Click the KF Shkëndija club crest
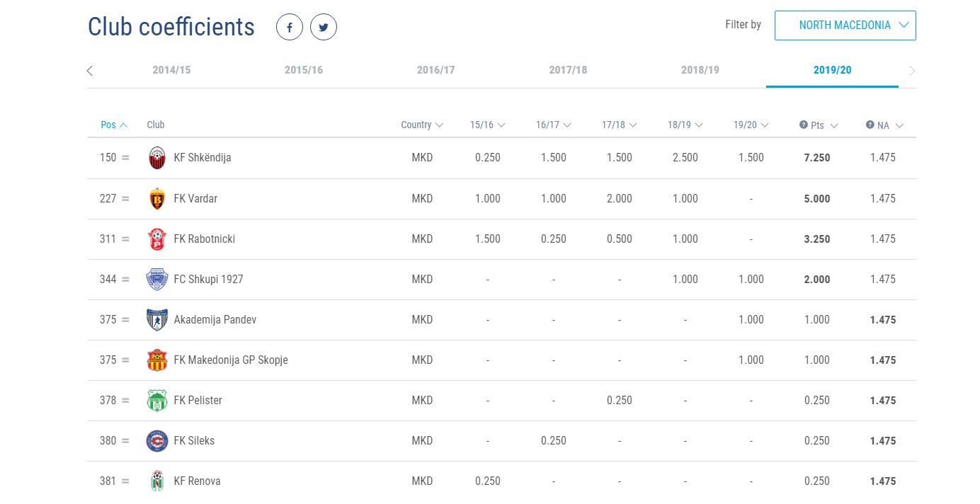 pyautogui.click(x=157, y=158)
